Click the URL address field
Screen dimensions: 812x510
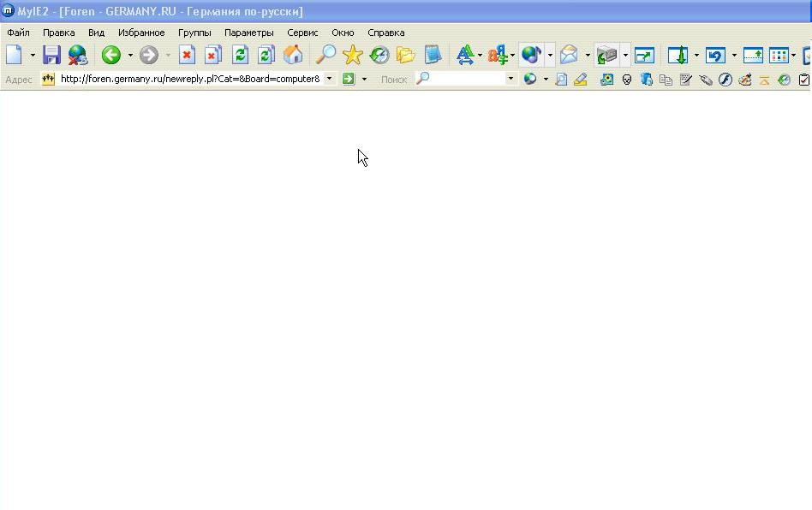[190, 79]
